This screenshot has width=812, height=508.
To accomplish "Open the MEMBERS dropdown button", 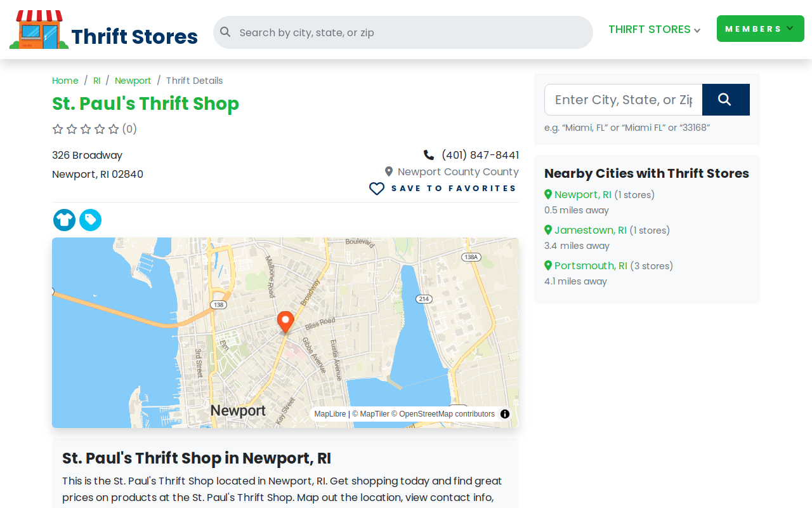I will (x=761, y=29).
